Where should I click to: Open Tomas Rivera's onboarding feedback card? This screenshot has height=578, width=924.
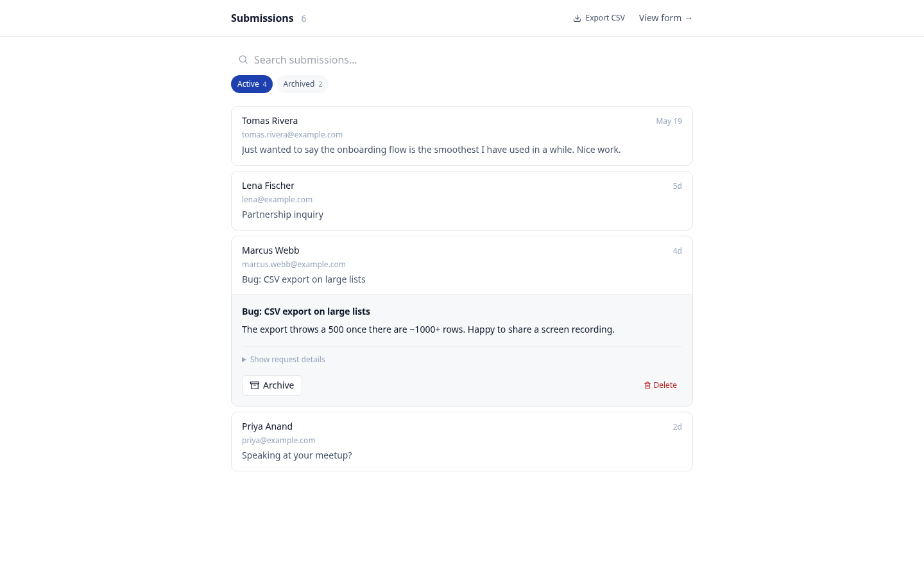pyautogui.click(x=462, y=136)
